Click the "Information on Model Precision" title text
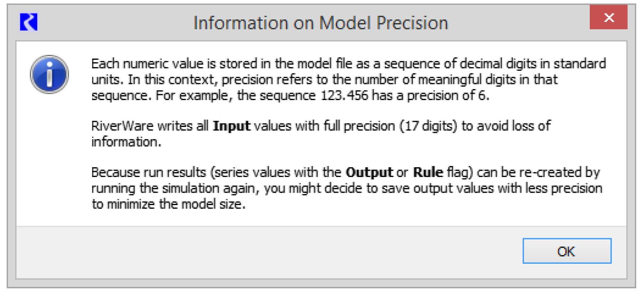Viewport: 644px width, 293px height. 320,23
